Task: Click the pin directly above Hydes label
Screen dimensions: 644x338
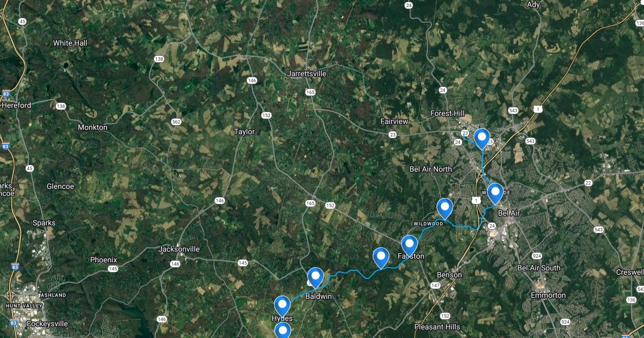Action: 282,306
